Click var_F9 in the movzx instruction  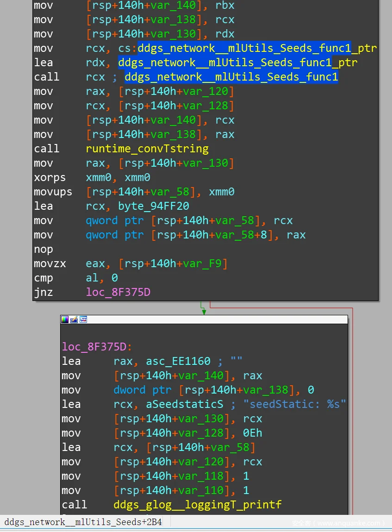pos(202,263)
